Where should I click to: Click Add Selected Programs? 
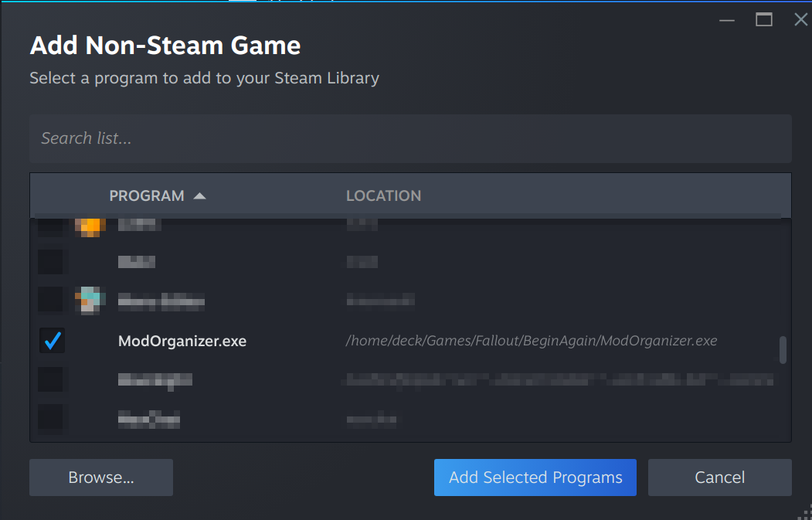click(535, 478)
